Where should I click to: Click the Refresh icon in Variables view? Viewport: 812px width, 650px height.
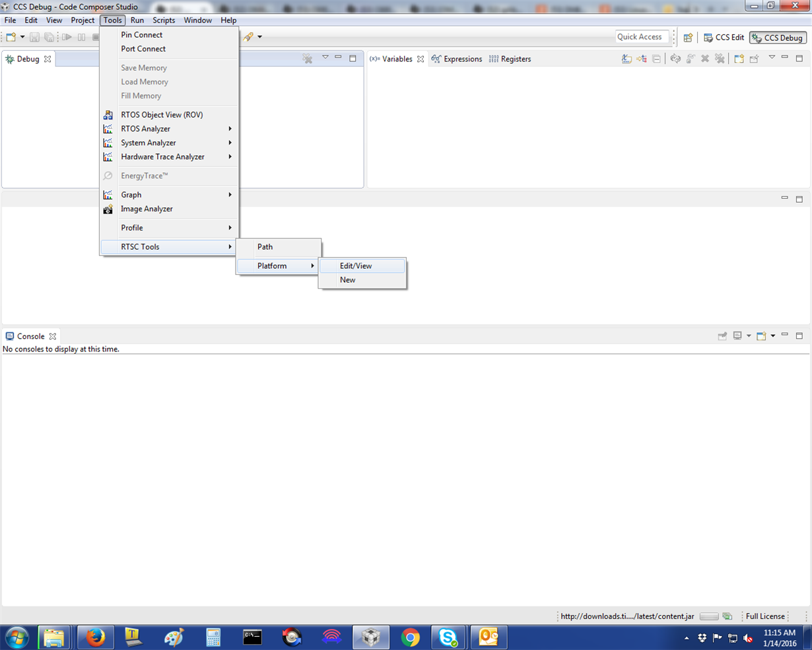675,59
